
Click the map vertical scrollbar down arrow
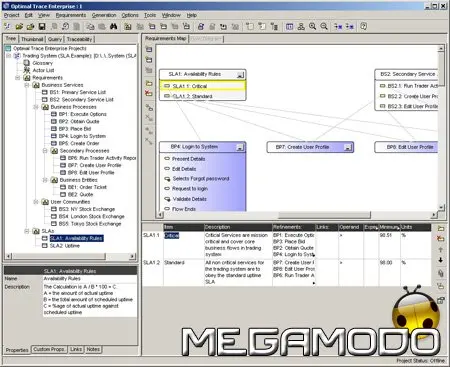[441, 207]
